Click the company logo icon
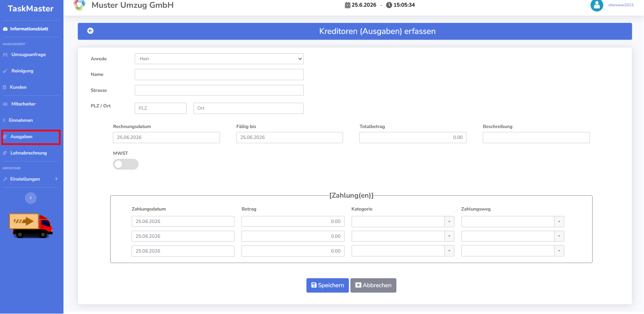Screen dimensions: 644x314 coord(79,5)
